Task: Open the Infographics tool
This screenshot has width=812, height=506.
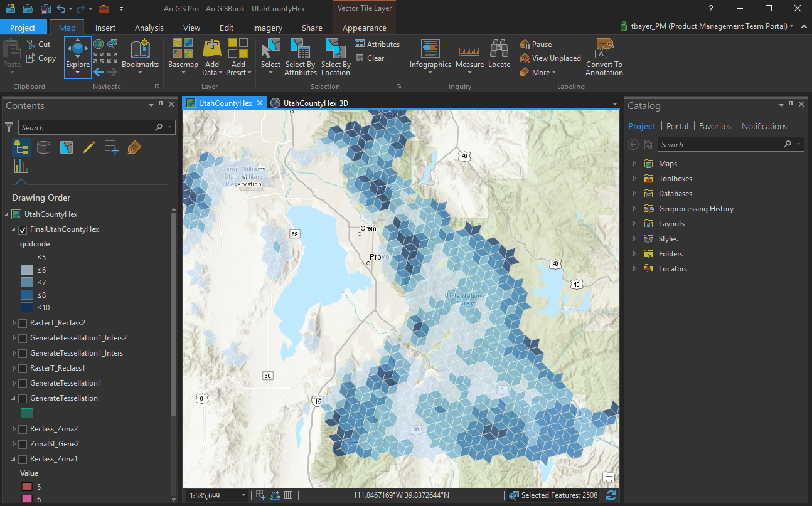Action: [430, 49]
